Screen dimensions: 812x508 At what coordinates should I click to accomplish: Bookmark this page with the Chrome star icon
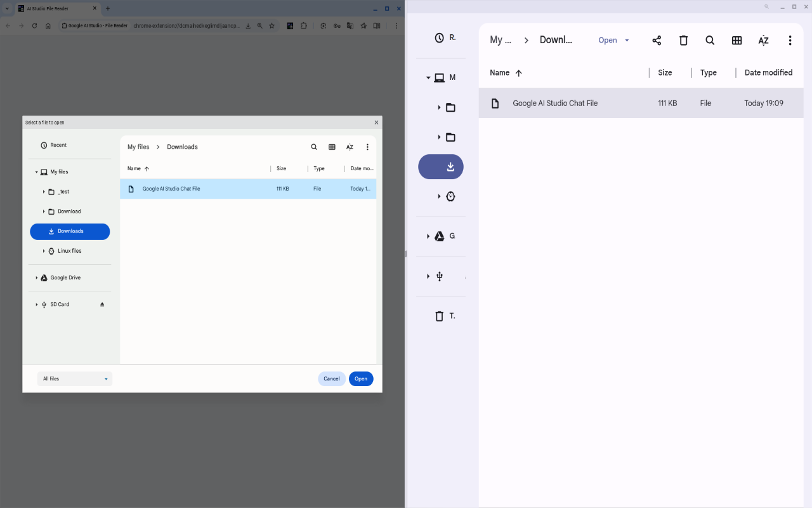pyautogui.click(x=272, y=26)
